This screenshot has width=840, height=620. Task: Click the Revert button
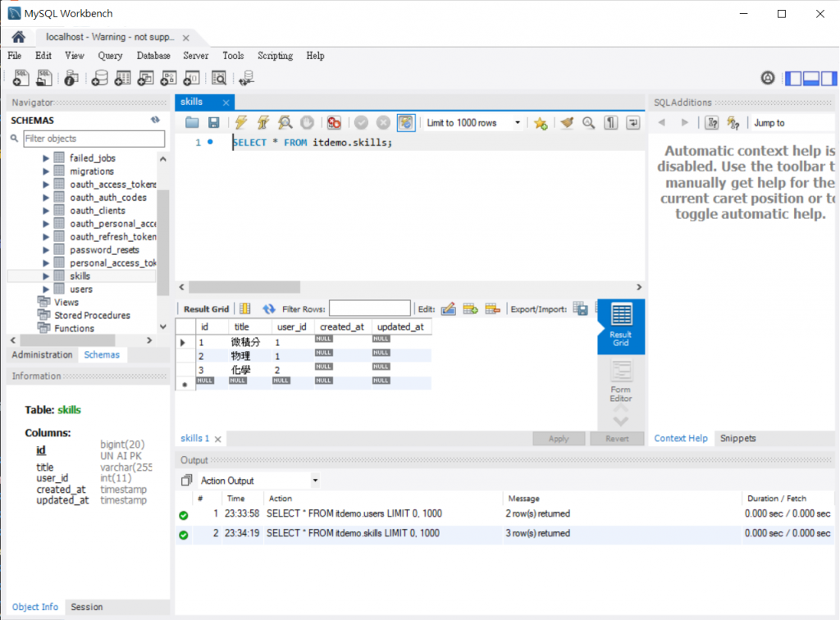(617, 439)
